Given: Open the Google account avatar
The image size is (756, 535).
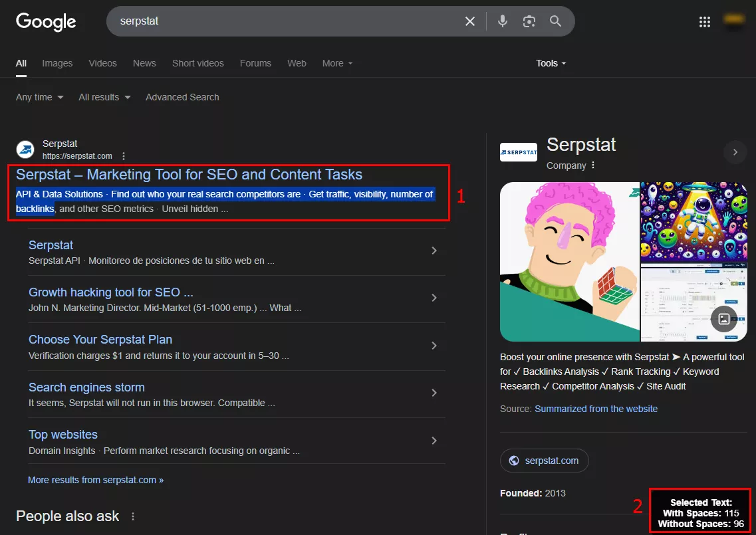Looking at the screenshot, I should (734, 19).
